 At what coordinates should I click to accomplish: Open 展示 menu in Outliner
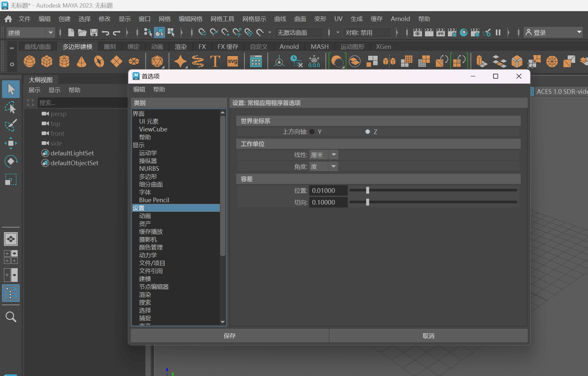point(34,90)
